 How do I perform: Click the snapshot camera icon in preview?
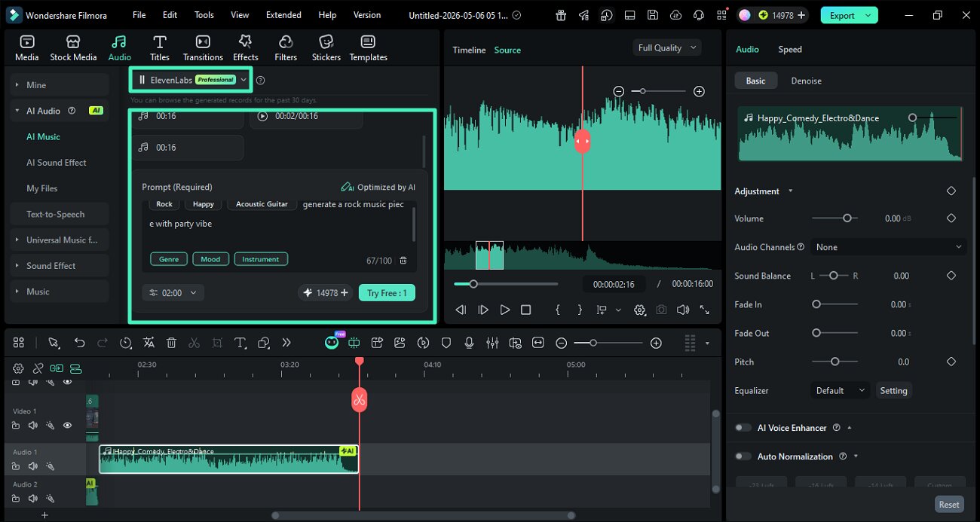click(x=661, y=310)
